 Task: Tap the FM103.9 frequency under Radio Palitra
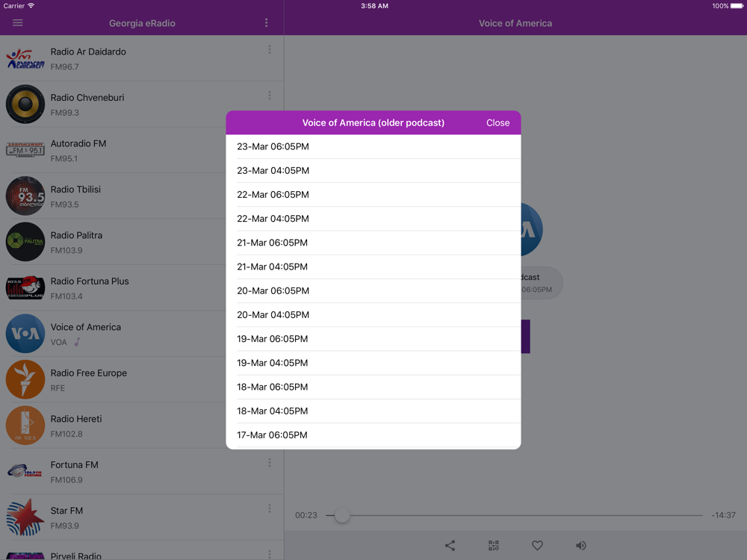[66, 250]
